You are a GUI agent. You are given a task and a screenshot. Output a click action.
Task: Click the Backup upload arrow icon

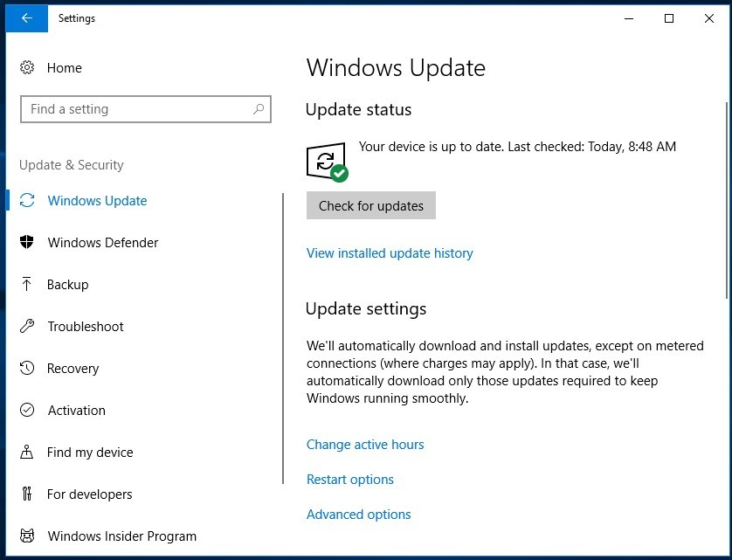[26, 284]
